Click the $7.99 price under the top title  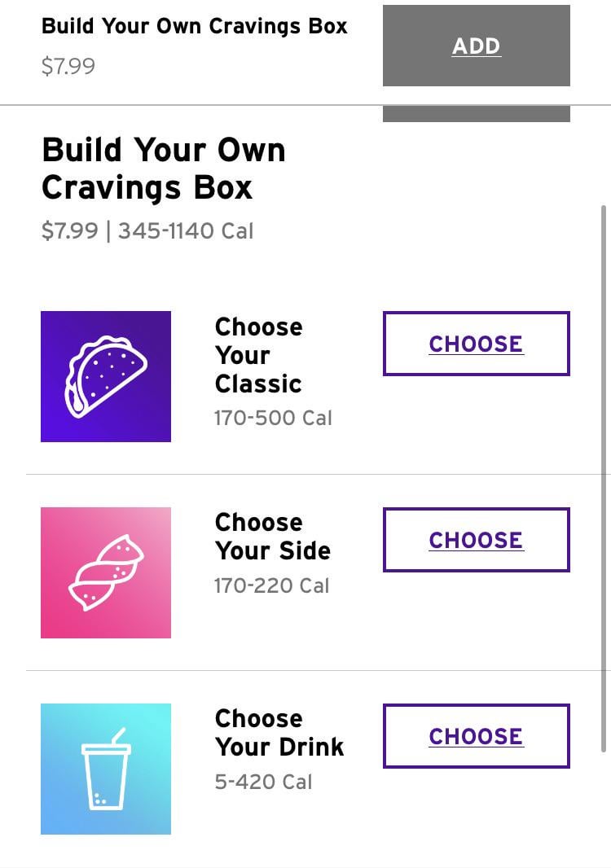pos(68,66)
